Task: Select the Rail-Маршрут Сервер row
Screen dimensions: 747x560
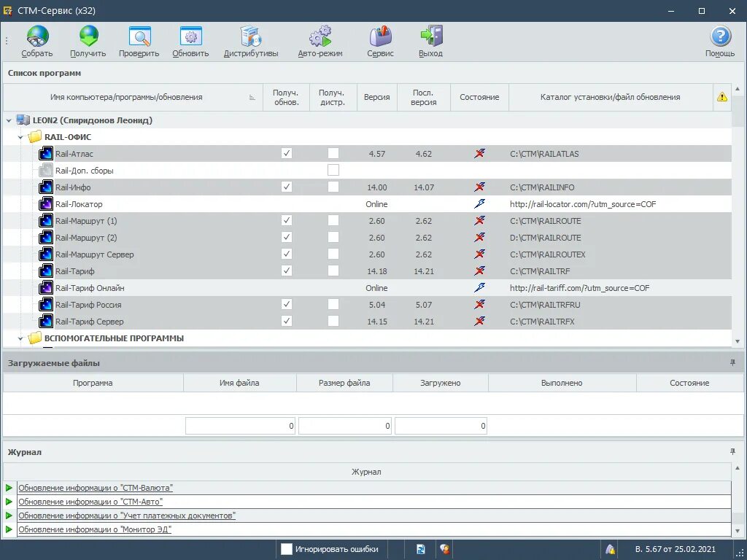Action: point(367,254)
